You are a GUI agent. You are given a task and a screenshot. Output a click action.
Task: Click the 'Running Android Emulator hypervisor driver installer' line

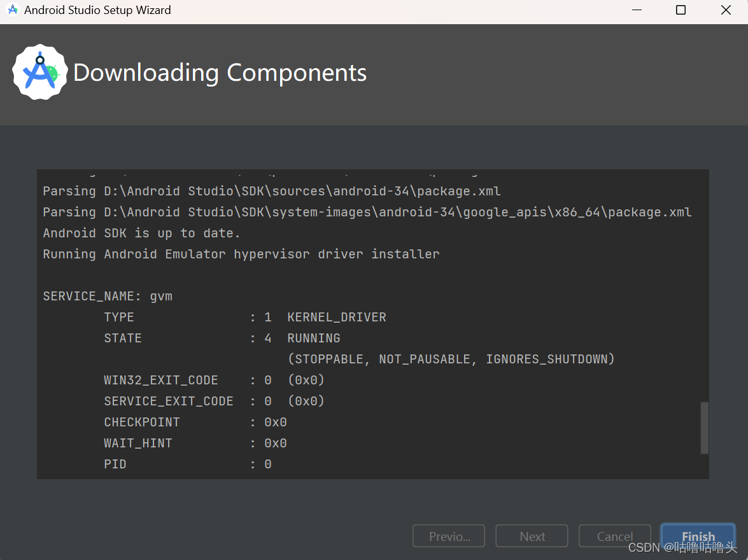click(241, 255)
